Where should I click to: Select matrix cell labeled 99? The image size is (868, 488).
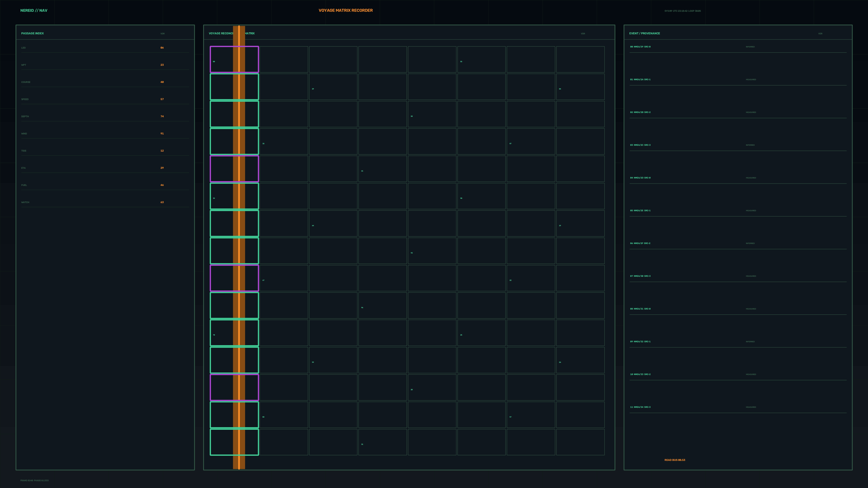pos(333,360)
